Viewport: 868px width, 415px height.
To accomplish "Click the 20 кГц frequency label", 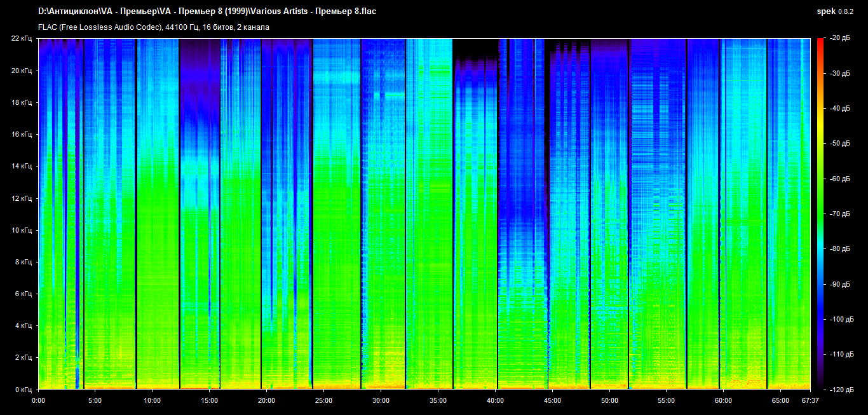I will (x=22, y=71).
